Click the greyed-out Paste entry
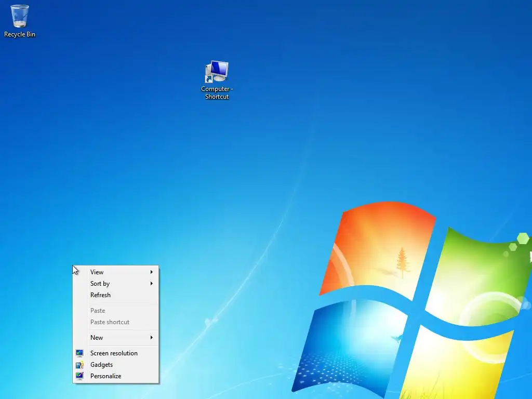This screenshot has height=399, width=532. [116, 311]
